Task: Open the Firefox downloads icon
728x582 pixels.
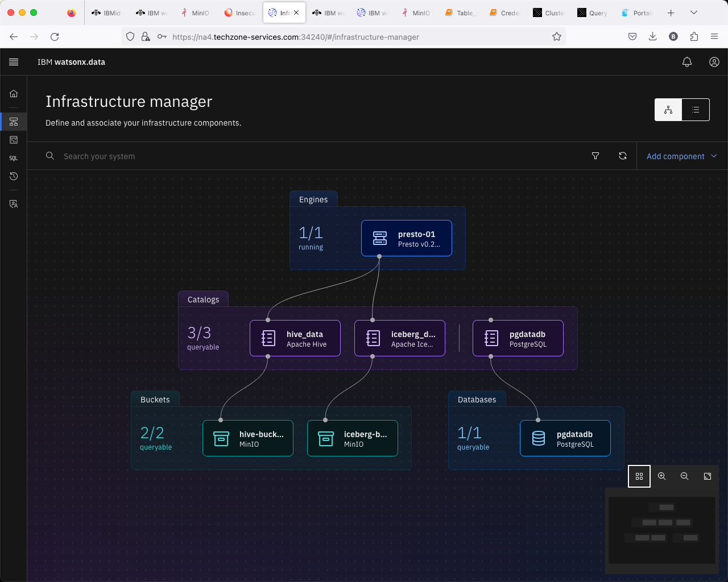Action: coord(652,36)
